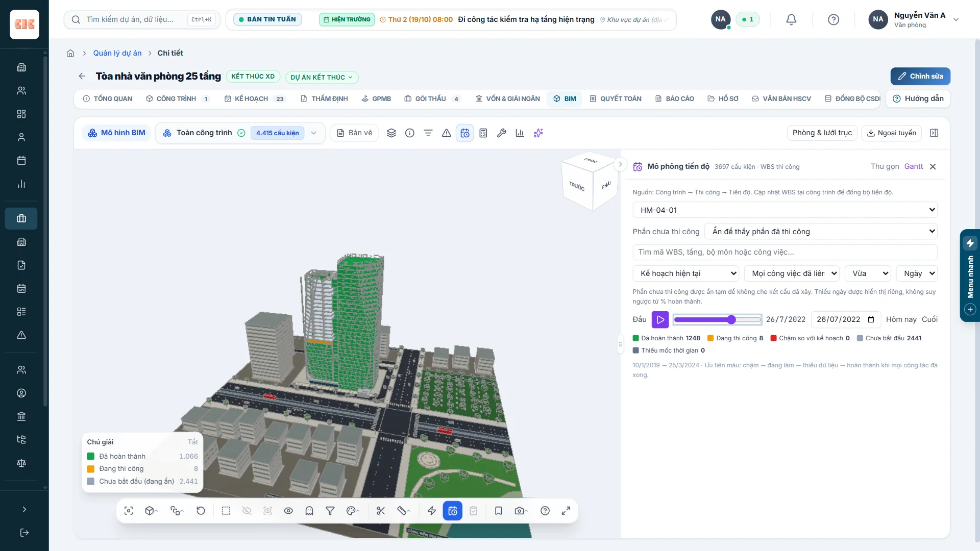Open the HM-04-01 dropdown
This screenshot has height=551, width=980.
pyautogui.click(x=785, y=210)
